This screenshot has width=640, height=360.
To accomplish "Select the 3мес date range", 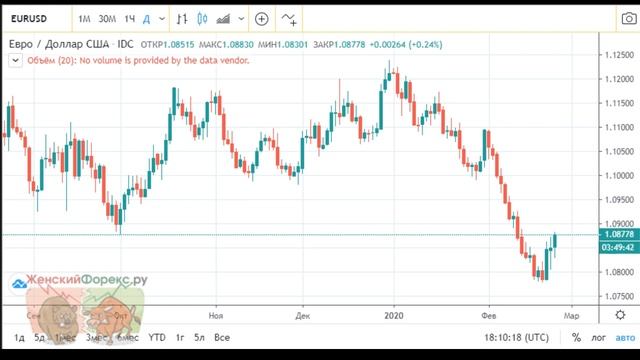I will coord(96,338).
